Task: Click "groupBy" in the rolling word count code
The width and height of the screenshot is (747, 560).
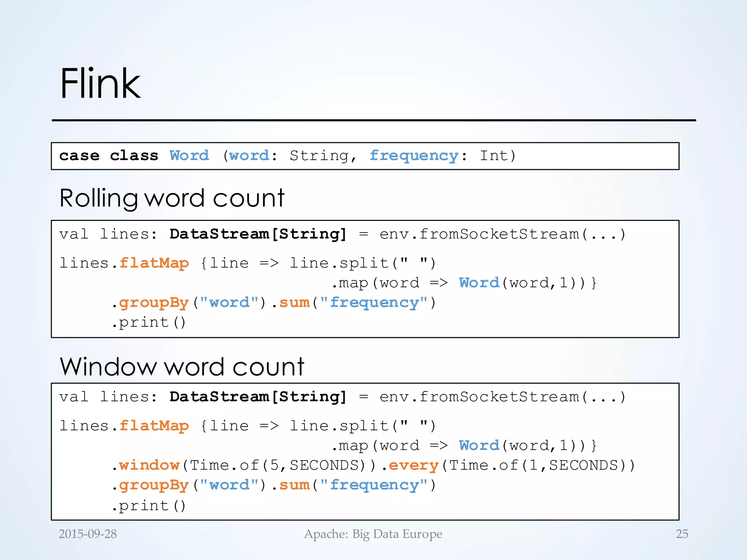Action: (154, 303)
